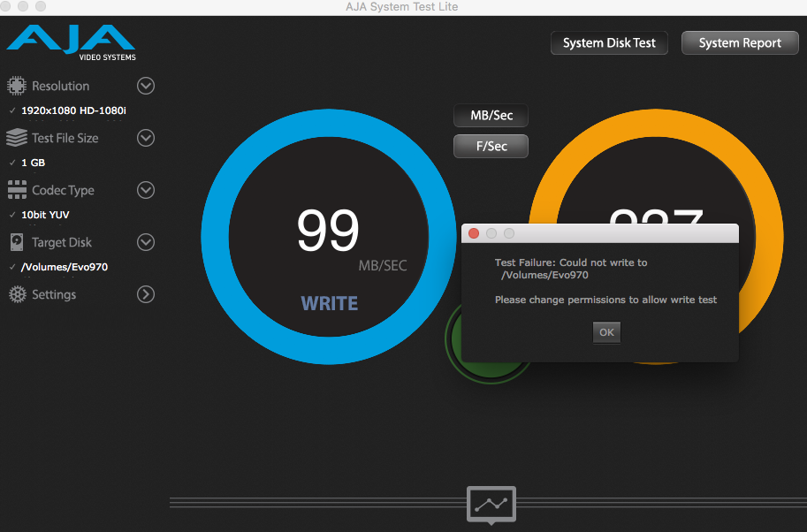Select the 1 GB file size option
Viewport: 807px width, 532px height.
click(x=33, y=163)
